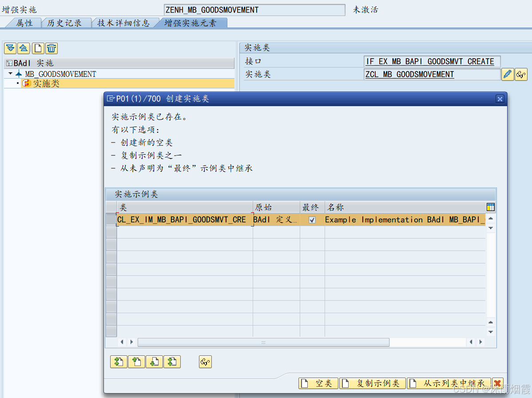
Task: Switch to the 历史记录 tab
Action: point(66,23)
